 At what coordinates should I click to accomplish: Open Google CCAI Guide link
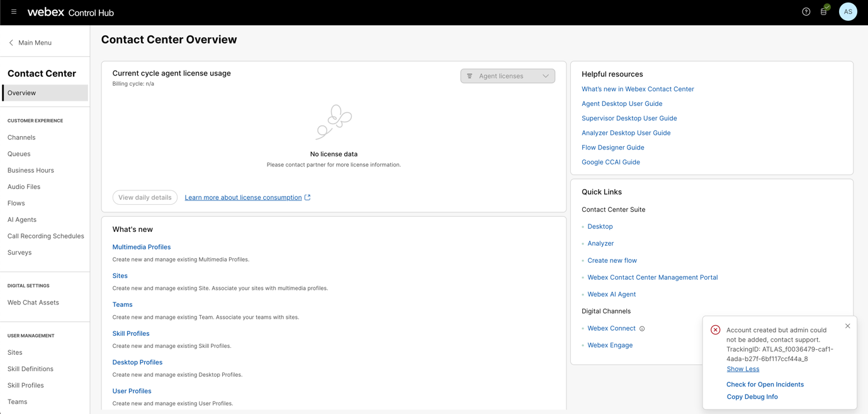tap(611, 162)
